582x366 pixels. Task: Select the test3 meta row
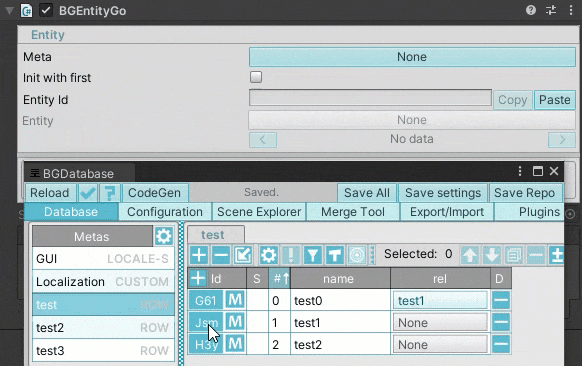pyautogui.click(x=103, y=350)
